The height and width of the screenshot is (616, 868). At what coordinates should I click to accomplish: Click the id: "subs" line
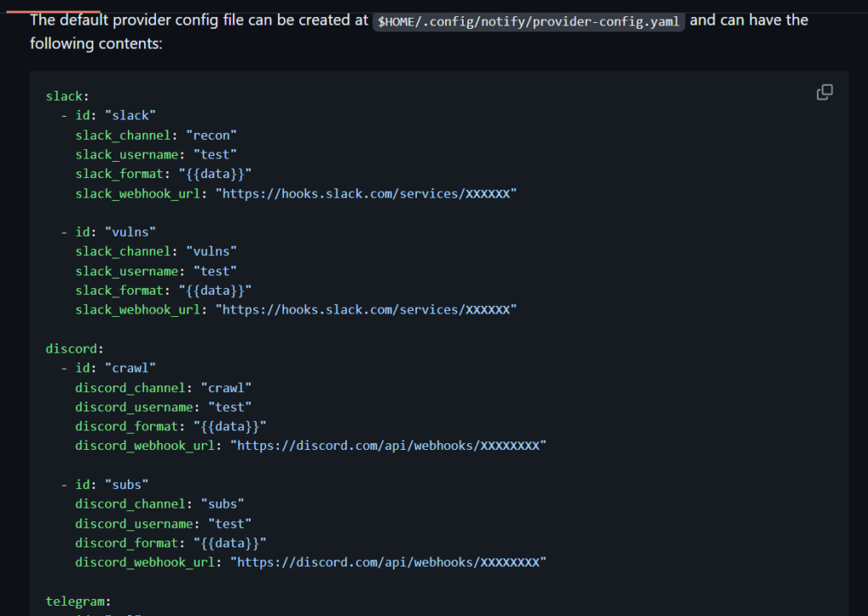[x=104, y=485]
